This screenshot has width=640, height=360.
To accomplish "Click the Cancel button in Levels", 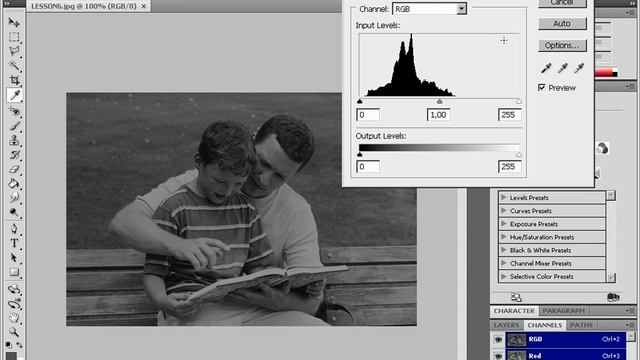I will click(x=562, y=3).
